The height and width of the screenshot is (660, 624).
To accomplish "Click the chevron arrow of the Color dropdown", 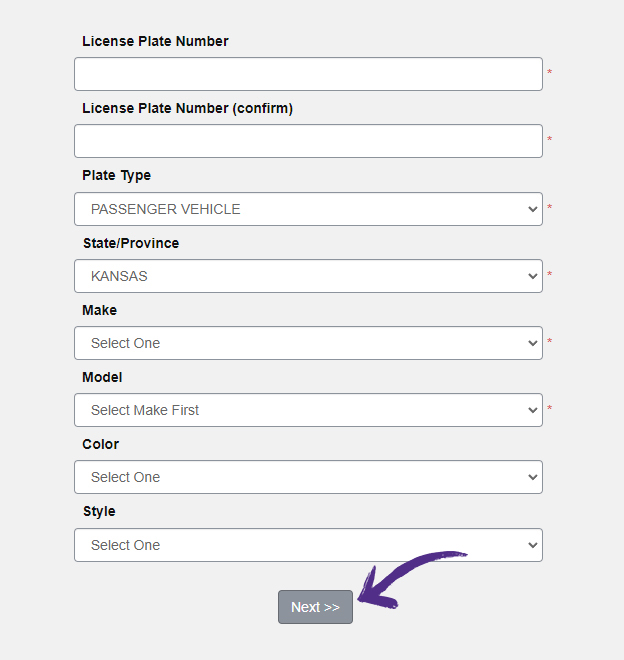I will pyautogui.click(x=532, y=477).
